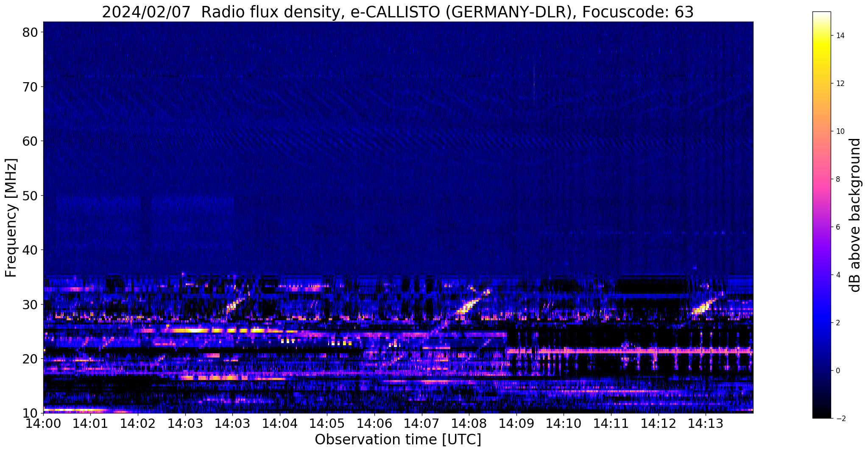Select the 30 MHz frequency tick label
Screen dimensions: 868x452
pos(30,305)
